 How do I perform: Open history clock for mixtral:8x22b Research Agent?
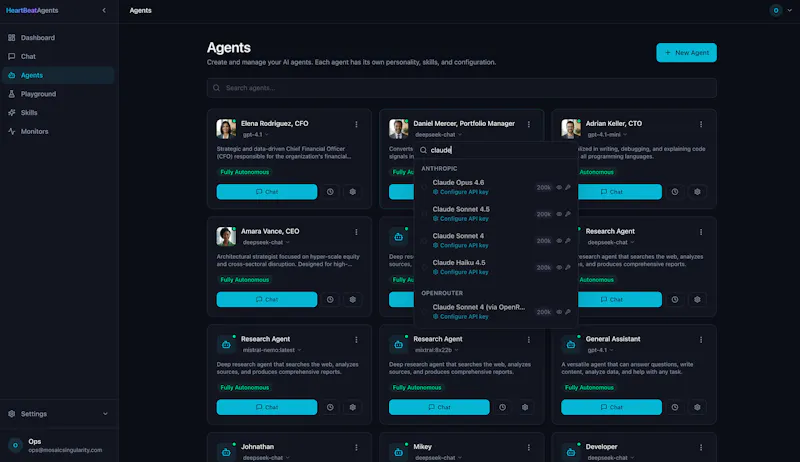point(503,407)
